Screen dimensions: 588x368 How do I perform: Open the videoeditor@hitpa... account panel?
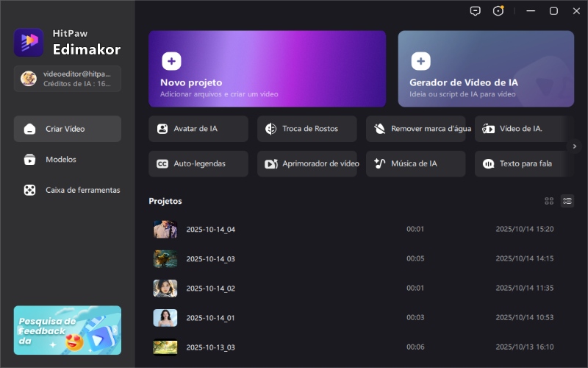click(68, 79)
